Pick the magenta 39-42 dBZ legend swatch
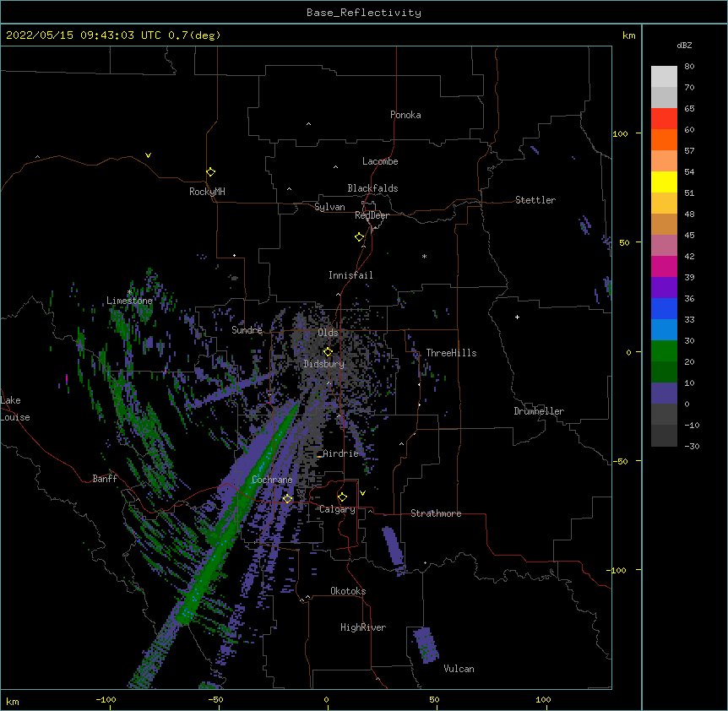This screenshot has width=728, height=711. [x=664, y=266]
